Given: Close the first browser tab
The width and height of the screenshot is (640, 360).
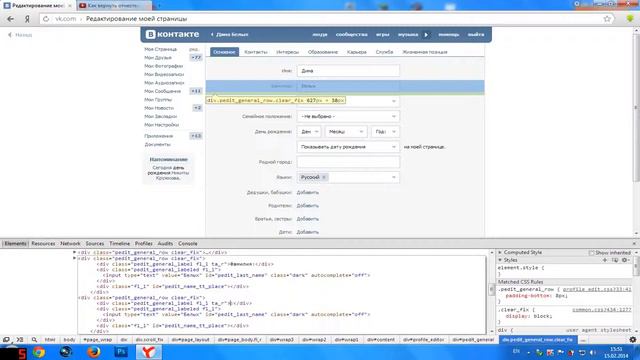Looking at the screenshot, I should [x=70, y=6].
